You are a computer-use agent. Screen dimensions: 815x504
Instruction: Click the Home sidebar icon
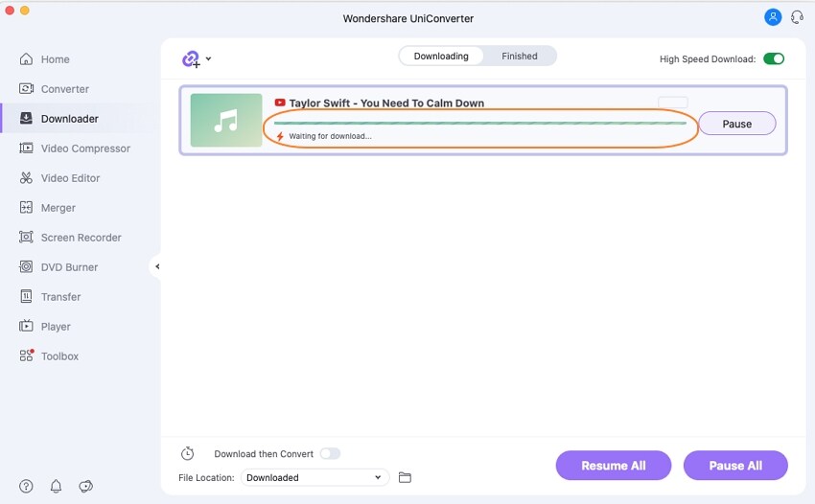coord(26,59)
